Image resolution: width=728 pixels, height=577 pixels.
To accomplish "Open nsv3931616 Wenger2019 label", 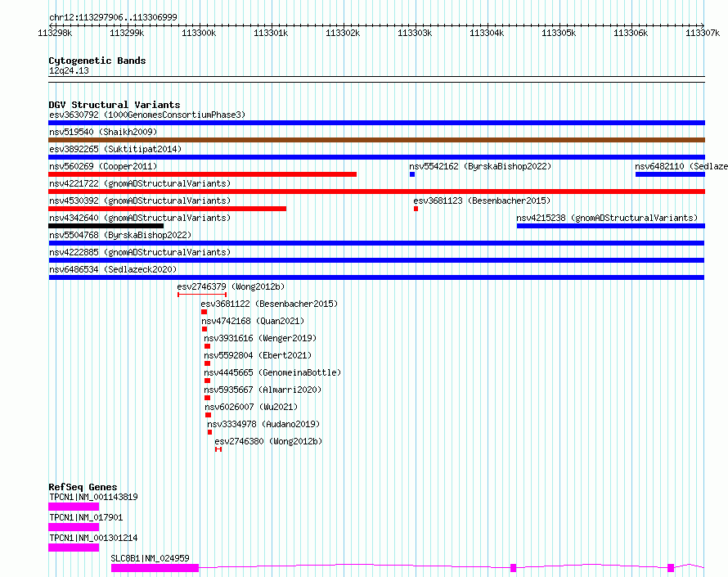I will (x=260, y=338).
